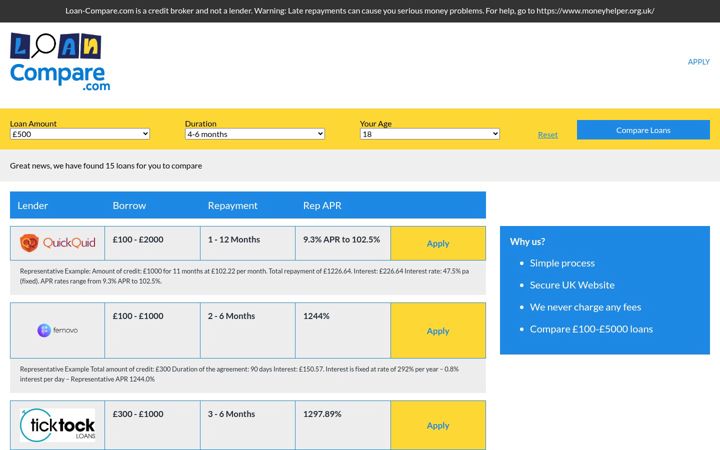Screen dimensions: 720x450
Task: Click the Borrow column header
Action: tap(129, 206)
